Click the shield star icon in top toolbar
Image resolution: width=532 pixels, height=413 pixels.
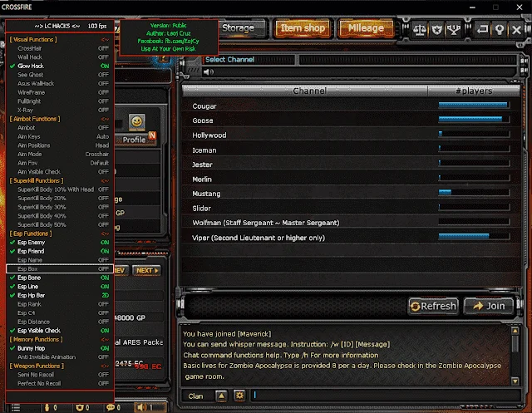coord(436,30)
